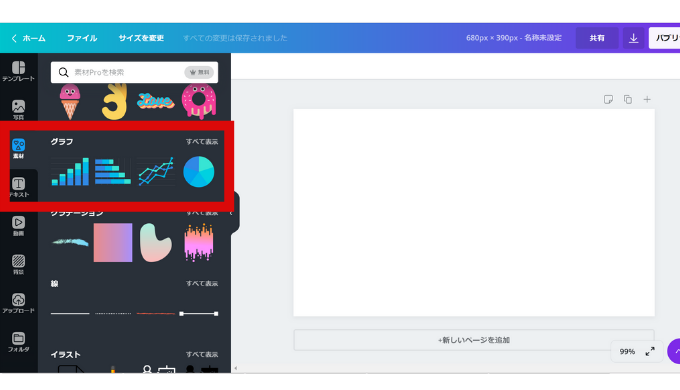Insert the horizontal bar chart graph
The height and width of the screenshot is (390, 680).
pos(113,172)
